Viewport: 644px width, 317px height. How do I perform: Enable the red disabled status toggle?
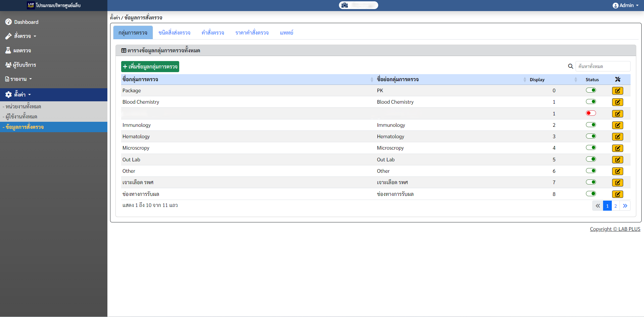[591, 113]
